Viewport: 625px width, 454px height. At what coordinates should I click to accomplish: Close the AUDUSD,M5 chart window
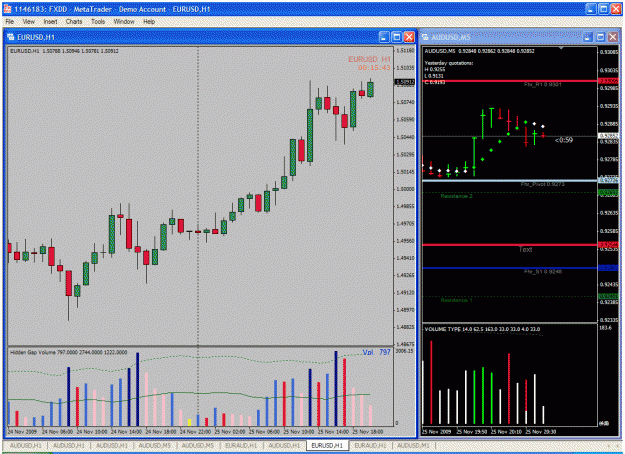click(x=613, y=37)
